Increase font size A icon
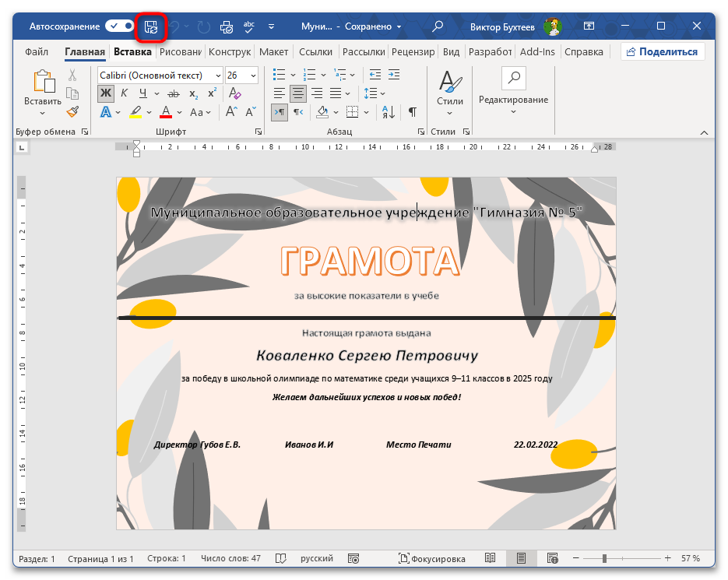The height and width of the screenshot is (580, 728). tap(231, 112)
